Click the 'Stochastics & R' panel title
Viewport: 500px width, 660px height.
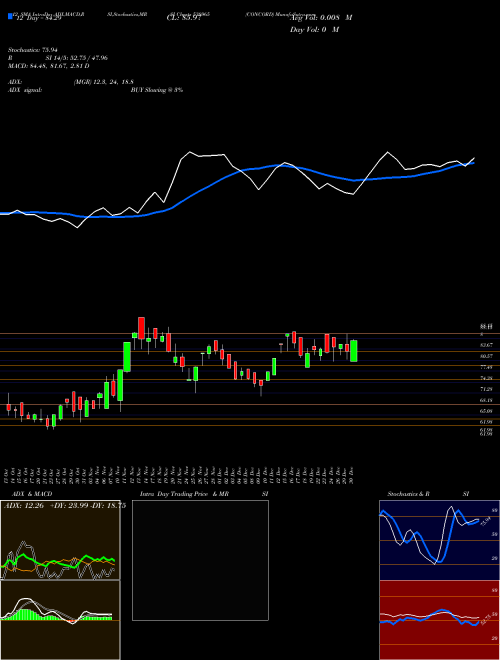[408, 494]
